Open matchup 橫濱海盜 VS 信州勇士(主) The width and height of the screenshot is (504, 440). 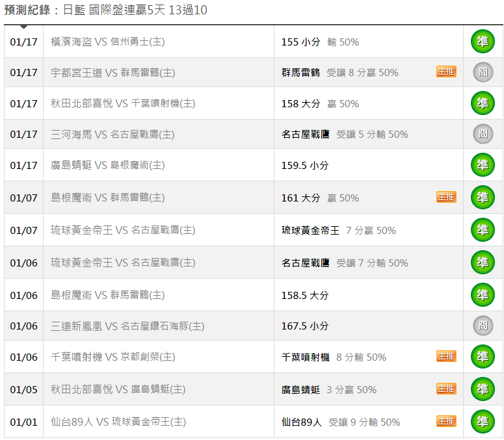click(x=108, y=42)
